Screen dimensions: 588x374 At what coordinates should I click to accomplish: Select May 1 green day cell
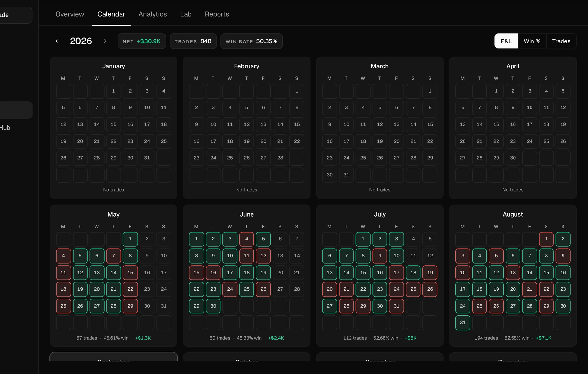point(130,239)
